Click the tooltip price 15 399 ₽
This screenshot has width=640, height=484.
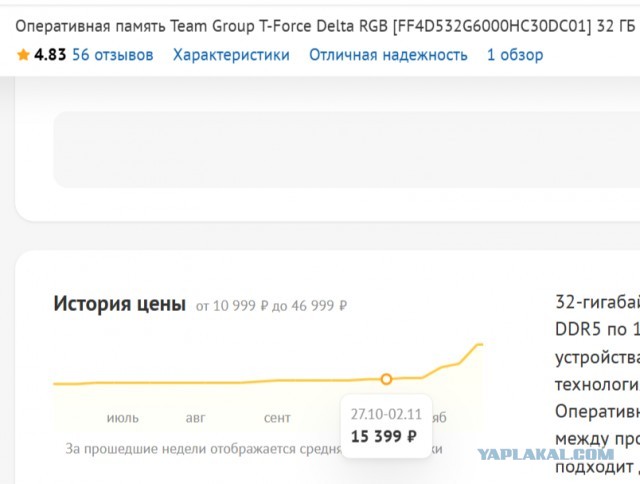(384, 437)
